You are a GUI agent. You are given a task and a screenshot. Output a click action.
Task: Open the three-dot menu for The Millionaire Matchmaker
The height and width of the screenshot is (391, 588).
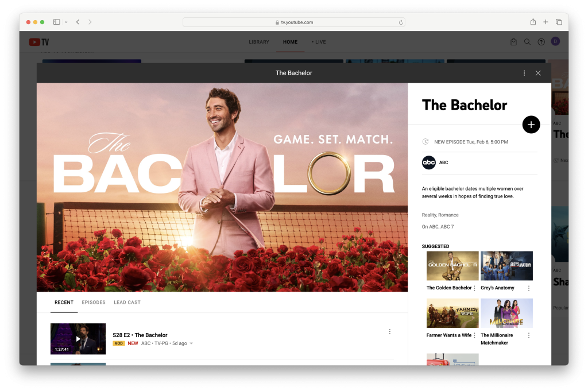[x=529, y=335]
